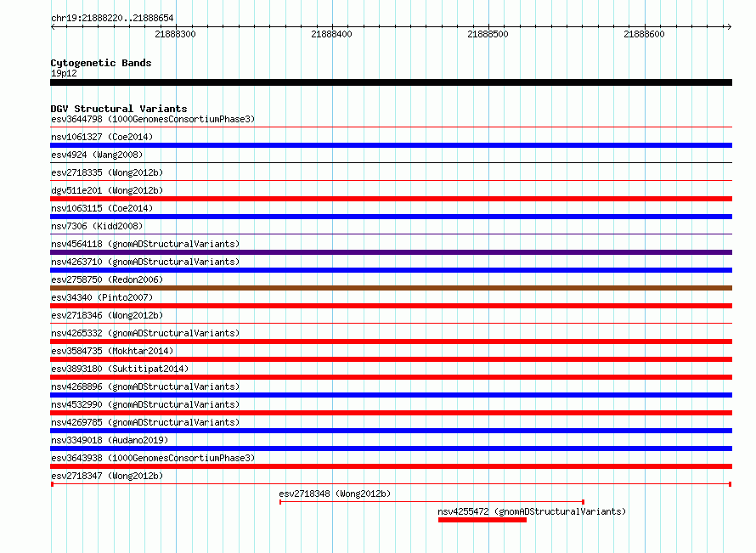
Task: Click the thin purple line of nsv7306
Action: coord(391,234)
